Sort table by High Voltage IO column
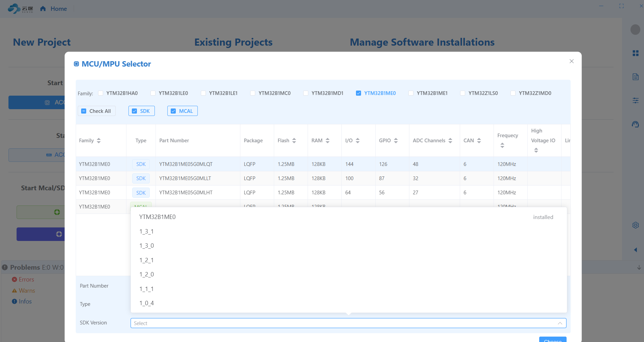The height and width of the screenshot is (342, 644). pyautogui.click(x=536, y=150)
